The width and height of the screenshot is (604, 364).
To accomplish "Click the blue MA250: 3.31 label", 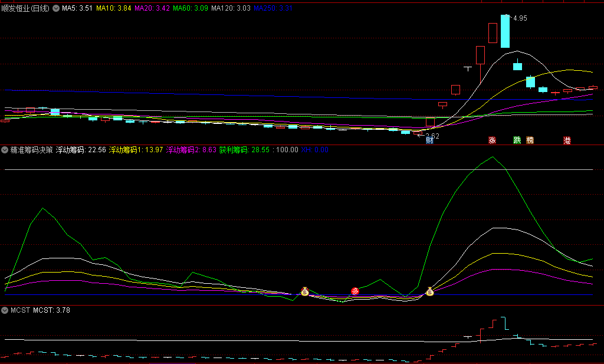I will point(273,8).
